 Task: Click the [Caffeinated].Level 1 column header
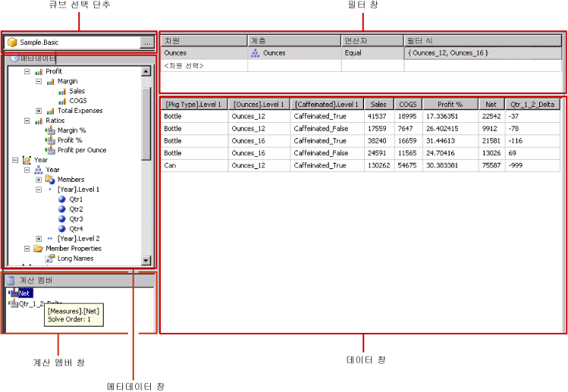pyautogui.click(x=327, y=105)
